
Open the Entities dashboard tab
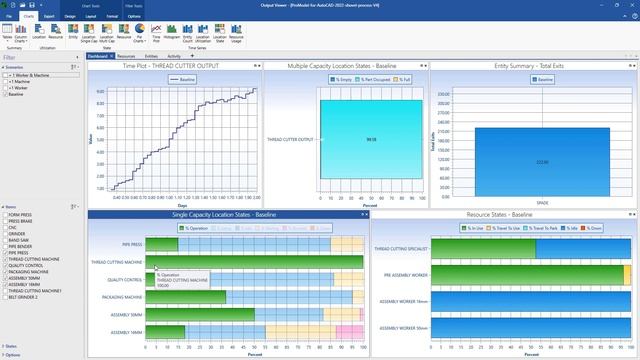[x=151, y=56]
